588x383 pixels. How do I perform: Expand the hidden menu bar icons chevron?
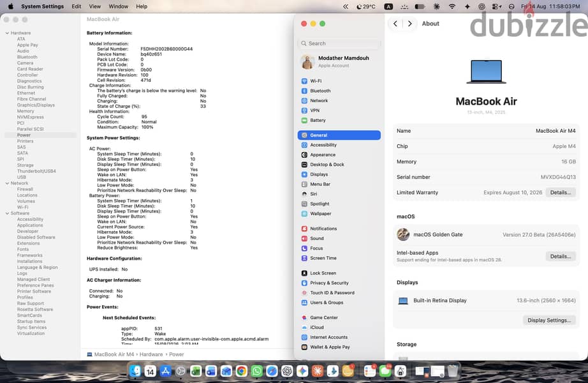pos(346,6)
